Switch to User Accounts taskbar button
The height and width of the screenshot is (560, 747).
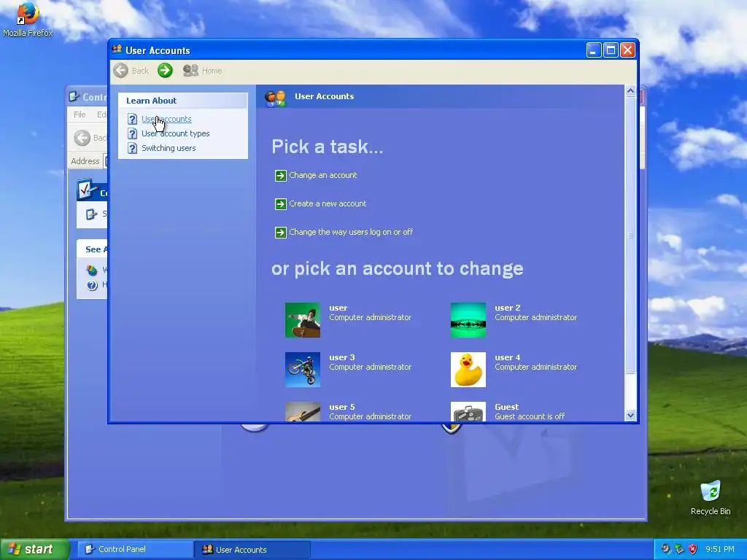click(x=252, y=550)
